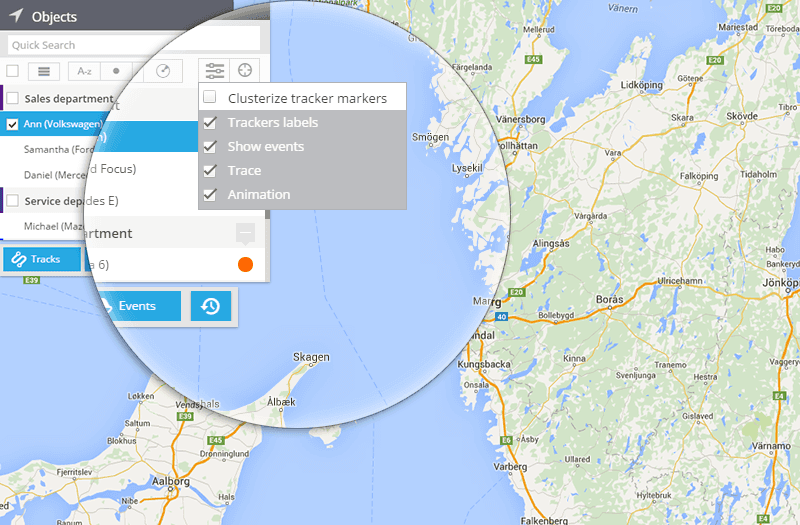Click the crosshair locate icon
This screenshot has height=525, width=800.
(245, 70)
